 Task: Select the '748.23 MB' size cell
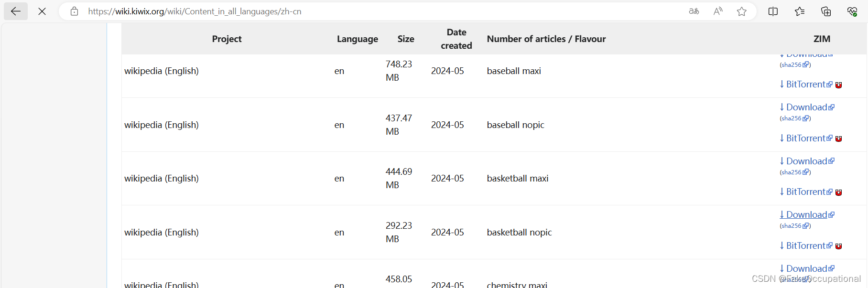pyautogui.click(x=399, y=71)
